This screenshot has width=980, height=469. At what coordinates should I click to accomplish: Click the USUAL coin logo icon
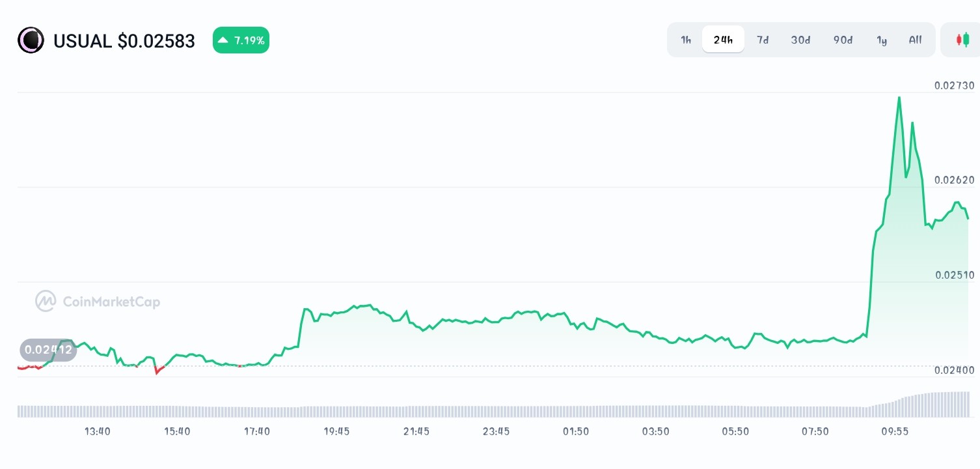click(x=31, y=40)
